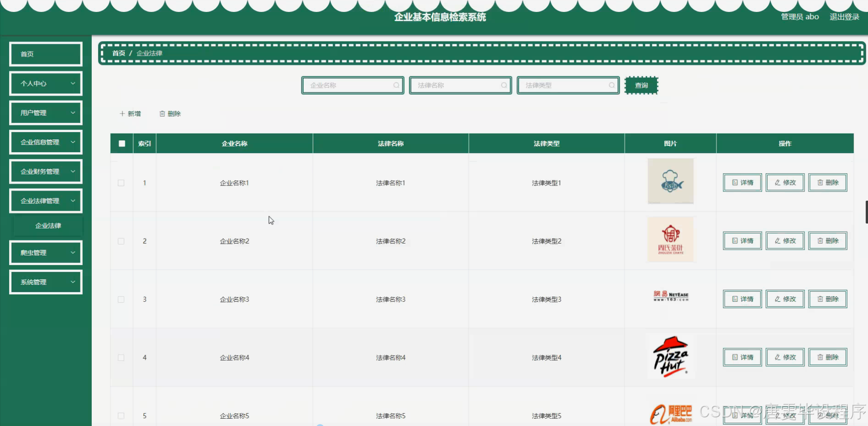Open the fish chef logo thumbnail
868x426 pixels.
[x=670, y=181]
